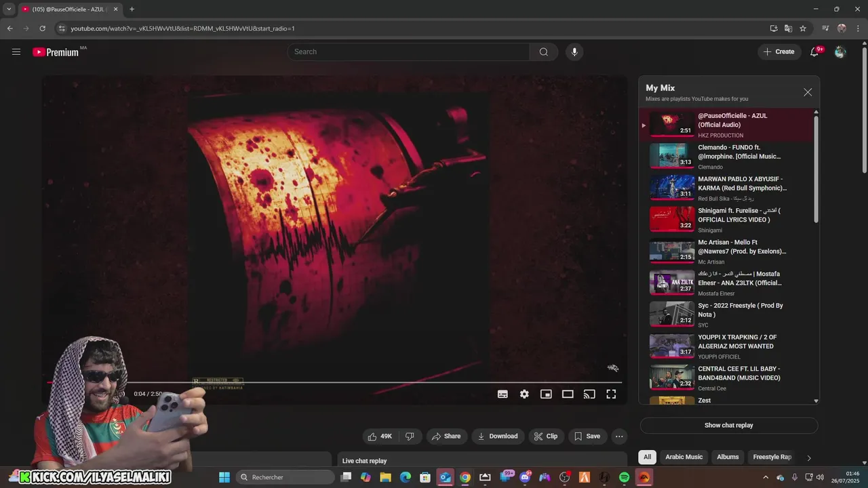Open video player settings gear
This screenshot has height=488, width=868.
[x=524, y=394]
